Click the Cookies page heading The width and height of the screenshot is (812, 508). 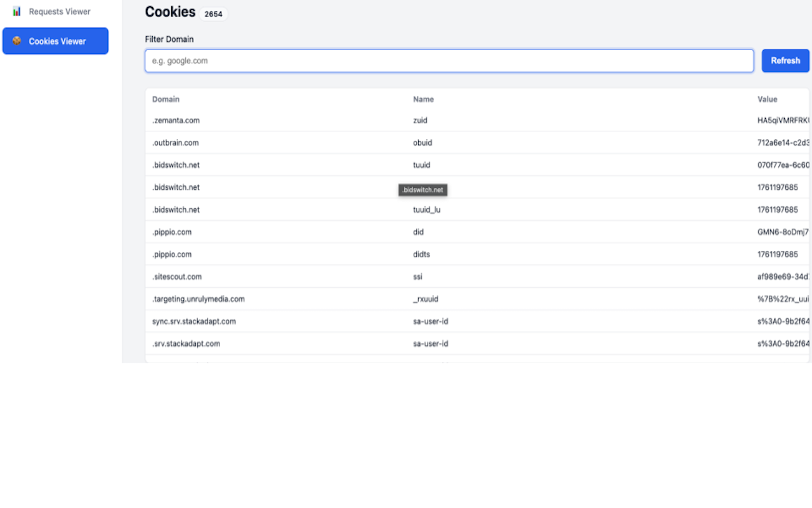(x=170, y=11)
